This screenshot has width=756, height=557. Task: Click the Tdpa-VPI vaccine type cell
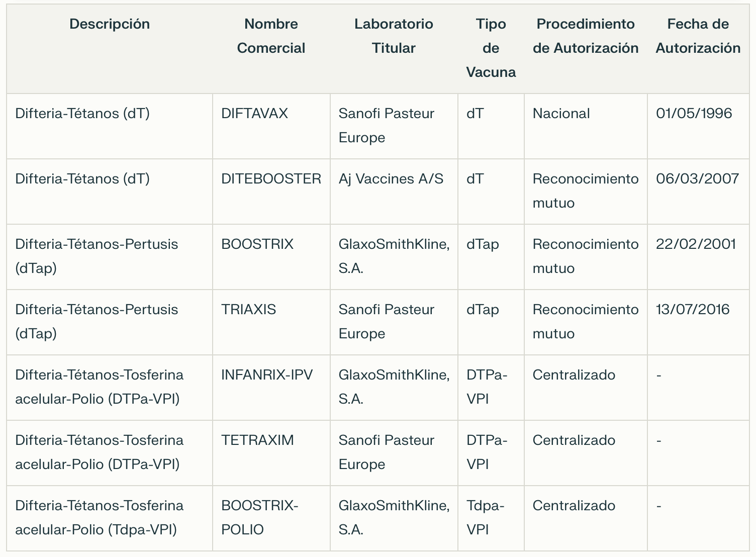(x=485, y=518)
